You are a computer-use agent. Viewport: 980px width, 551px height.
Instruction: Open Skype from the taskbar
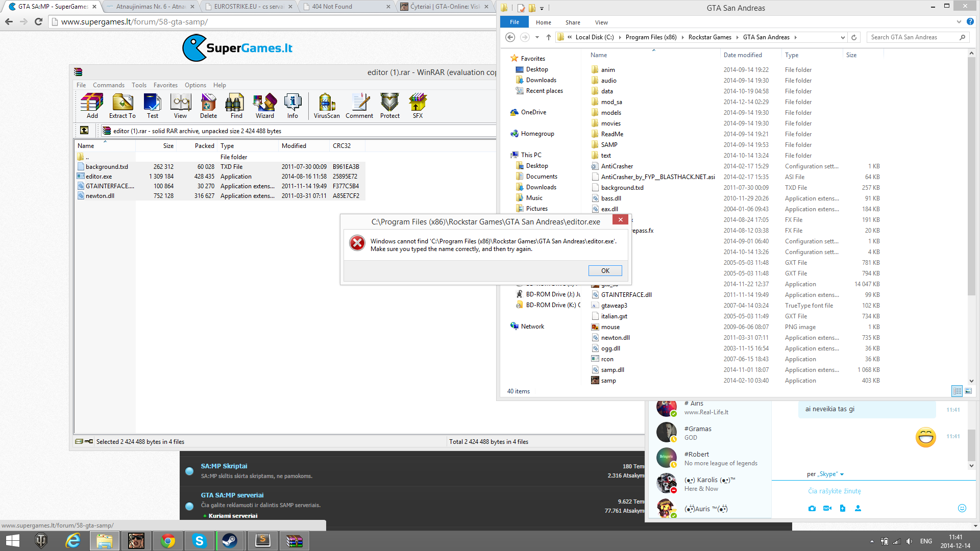199,541
